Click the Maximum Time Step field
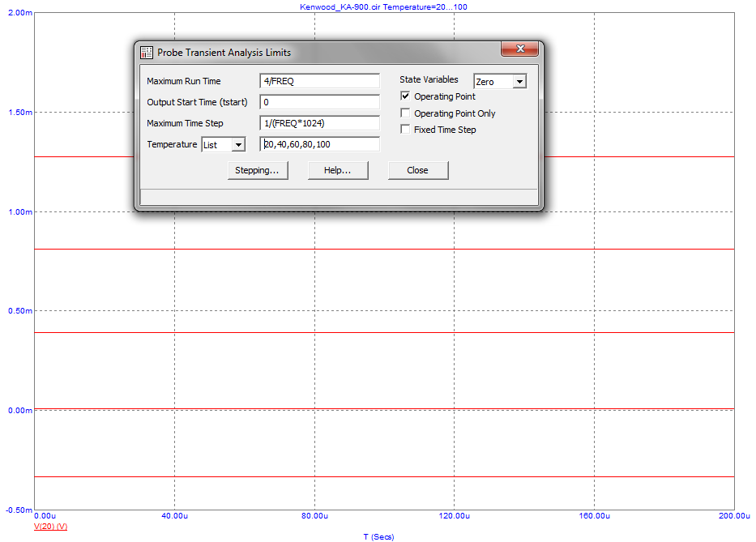756x542 pixels. coord(320,123)
